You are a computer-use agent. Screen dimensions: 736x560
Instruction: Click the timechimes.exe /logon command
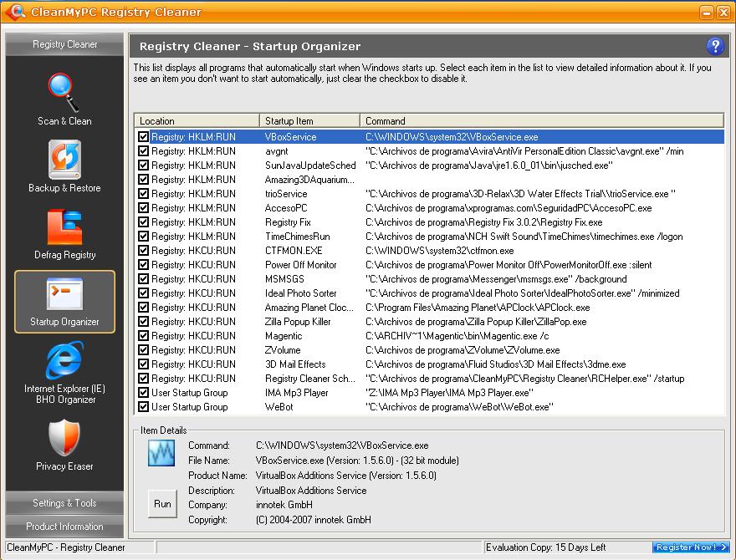coord(524,237)
